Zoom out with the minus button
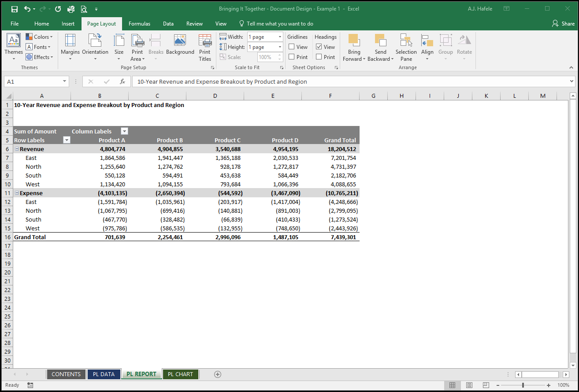The height and width of the screenshot is (392, 579). 499,385
